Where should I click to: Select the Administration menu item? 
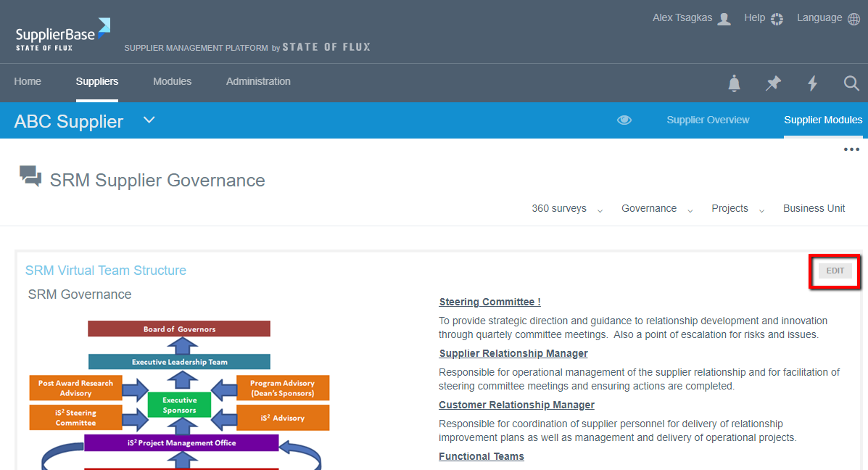(258, 81)
